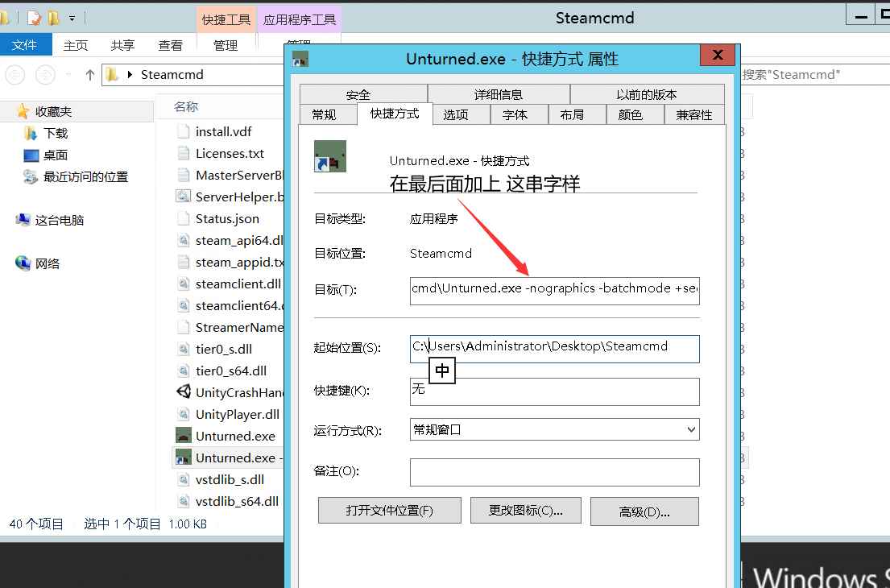The width and height of the screenshot is (890, 588).
Task: Click the vstdlib_s64.dll file icon
Action: coord(183,501)
